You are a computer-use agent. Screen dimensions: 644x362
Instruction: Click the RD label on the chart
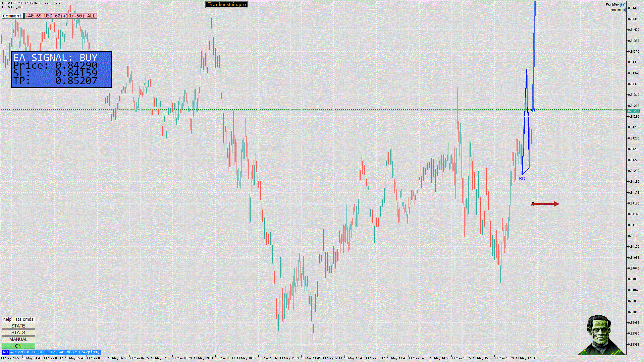click(522, 178)
